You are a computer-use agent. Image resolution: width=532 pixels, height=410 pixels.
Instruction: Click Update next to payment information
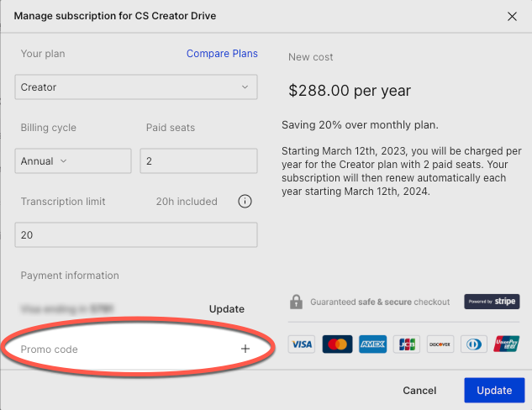click(226, 309)
